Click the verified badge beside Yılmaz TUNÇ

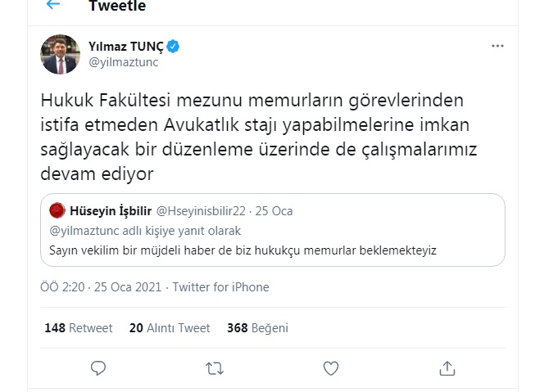pyautogui.click(x=175, y=47)
